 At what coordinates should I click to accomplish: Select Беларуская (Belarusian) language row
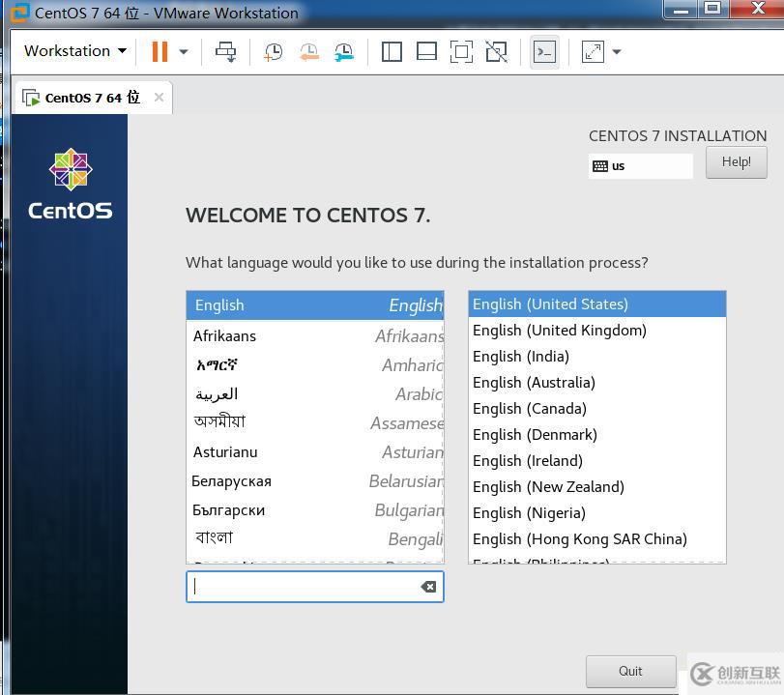[315, 481]
